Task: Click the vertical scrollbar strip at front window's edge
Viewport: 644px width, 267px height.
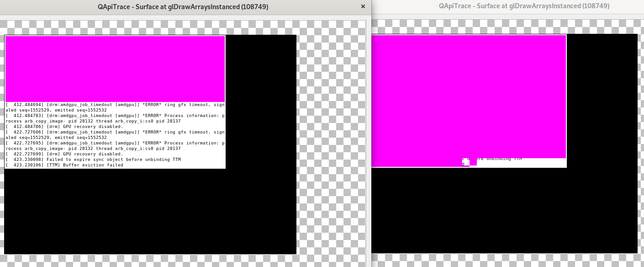Action: click(368, 137)
